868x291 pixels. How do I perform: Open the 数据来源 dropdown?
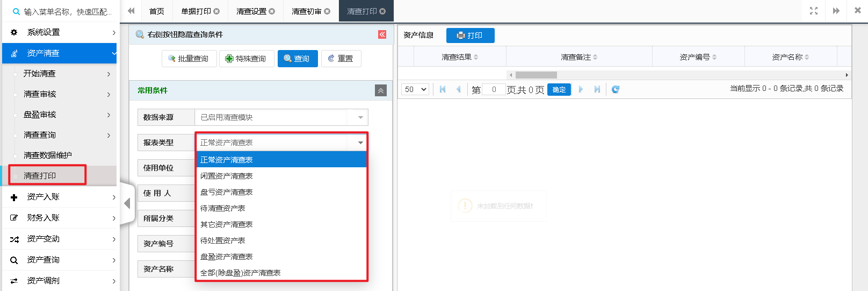point(360,117)
